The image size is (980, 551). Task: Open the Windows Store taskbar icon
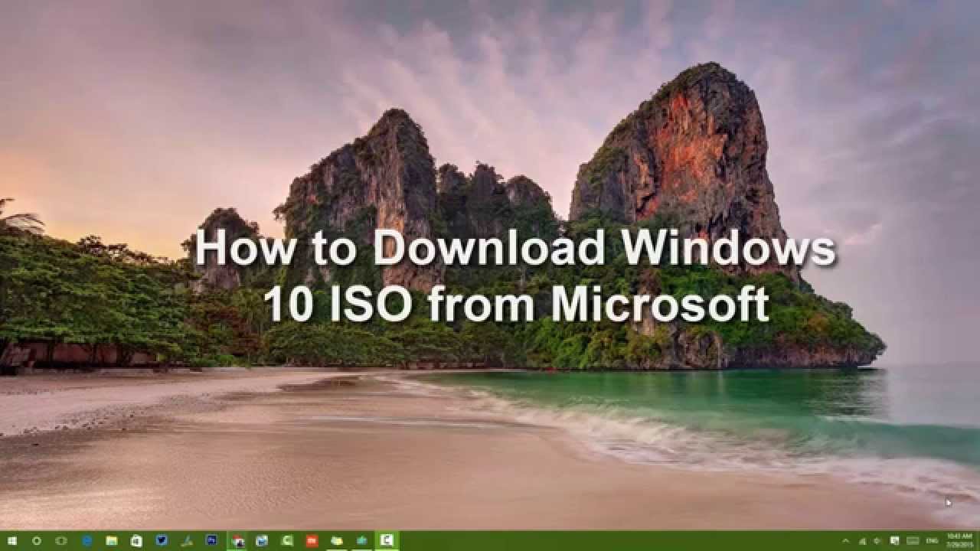136,540
